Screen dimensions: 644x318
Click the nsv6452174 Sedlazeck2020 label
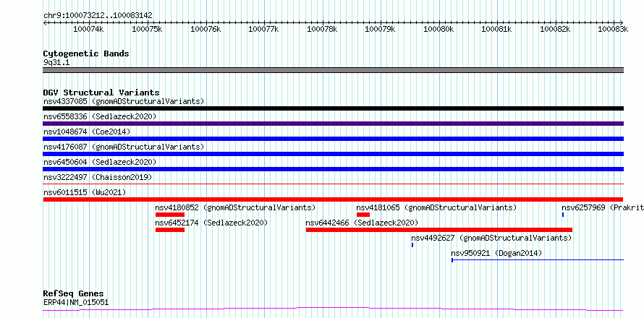coord(211,223)
